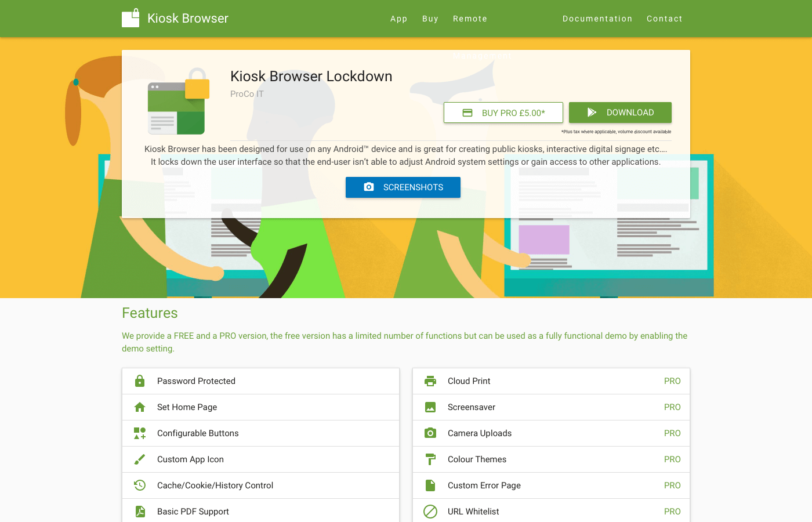Select the Camera Uploads feature text
The height and width of the screenshot is (522, 812).
pyautogui.click(x=480, y=433)
